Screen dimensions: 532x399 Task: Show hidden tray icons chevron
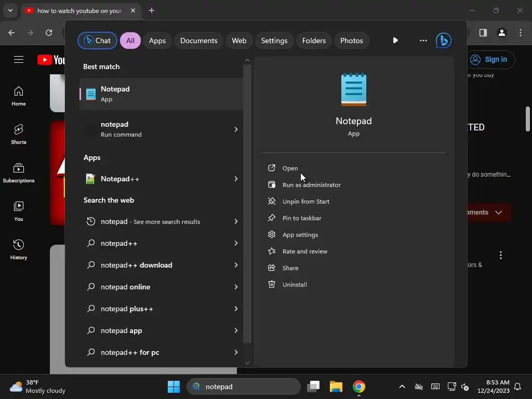click(402, 387)
